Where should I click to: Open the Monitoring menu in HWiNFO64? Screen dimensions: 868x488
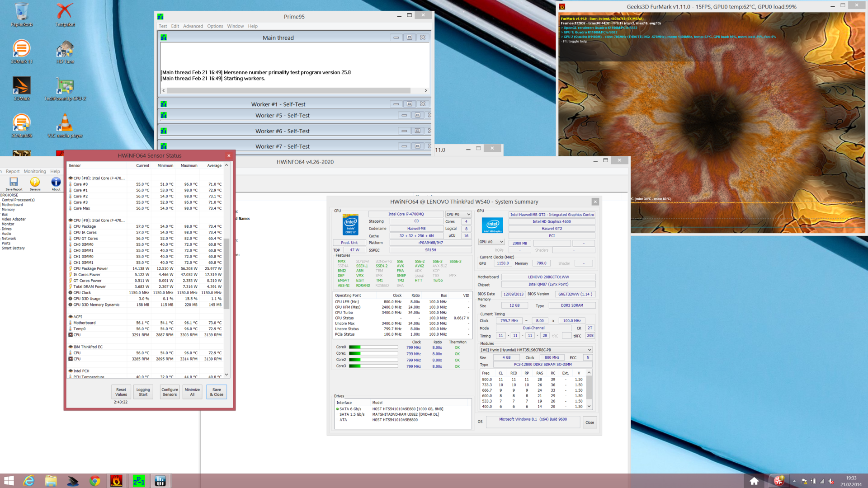[35, 171]
